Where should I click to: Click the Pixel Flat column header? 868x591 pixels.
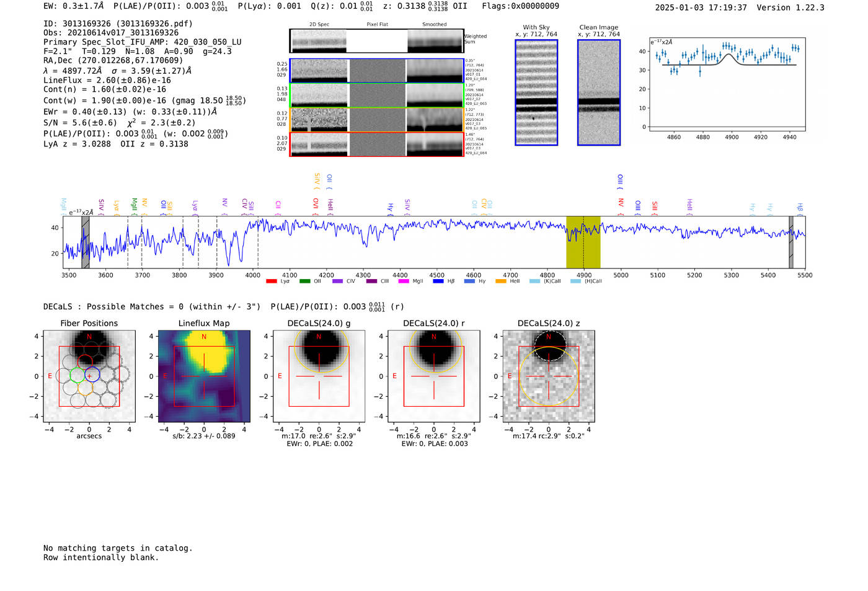click(378, 25)
